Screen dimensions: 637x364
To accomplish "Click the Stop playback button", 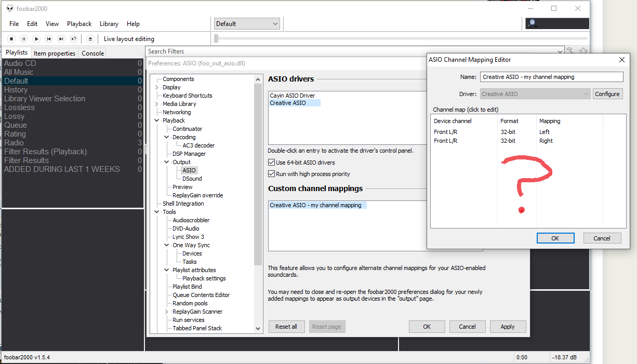I will tap(11, 39).
